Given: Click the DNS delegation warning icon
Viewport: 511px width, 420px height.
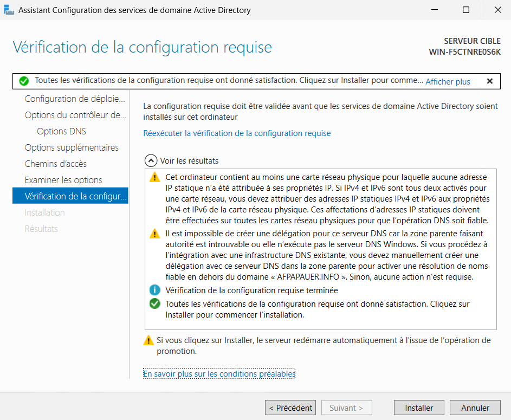Looking at the screenshot, I should (x=155, y=234).
